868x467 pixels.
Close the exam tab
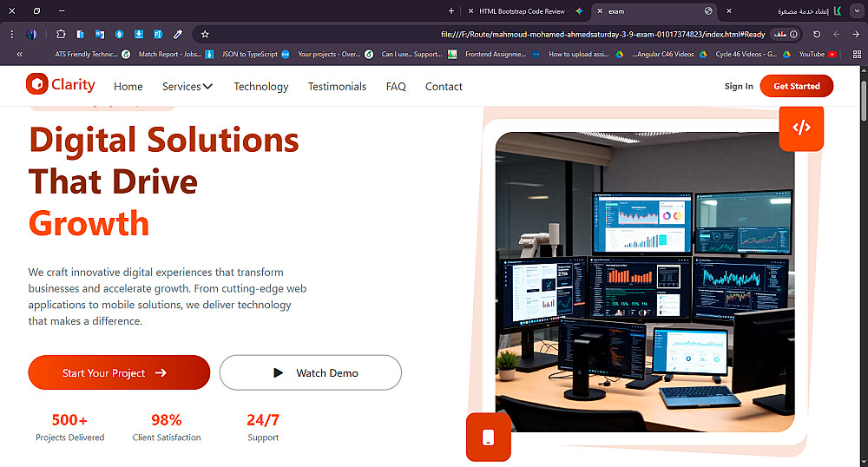click(600, 11)
